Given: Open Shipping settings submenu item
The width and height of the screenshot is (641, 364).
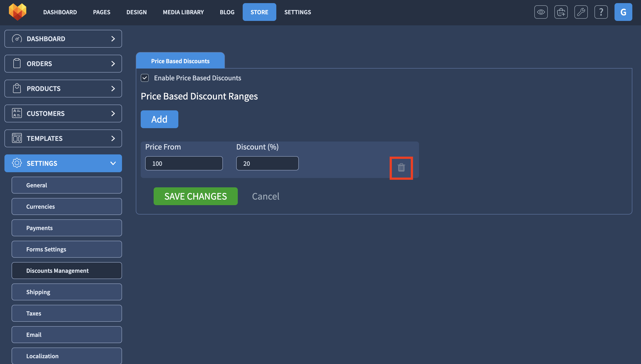Looking at the screenshot, I should point(67,292).
